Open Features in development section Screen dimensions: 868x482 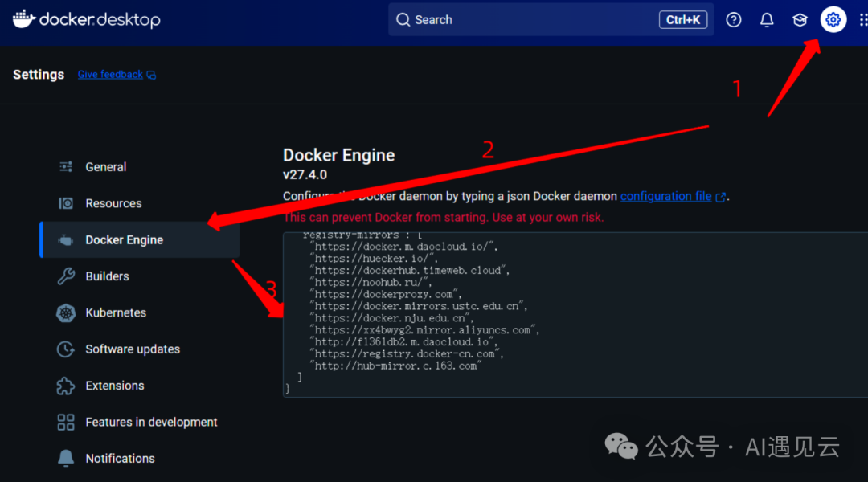point(140,423)
